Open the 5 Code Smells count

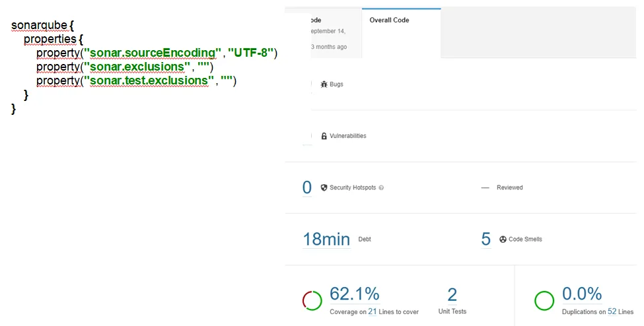486,240
